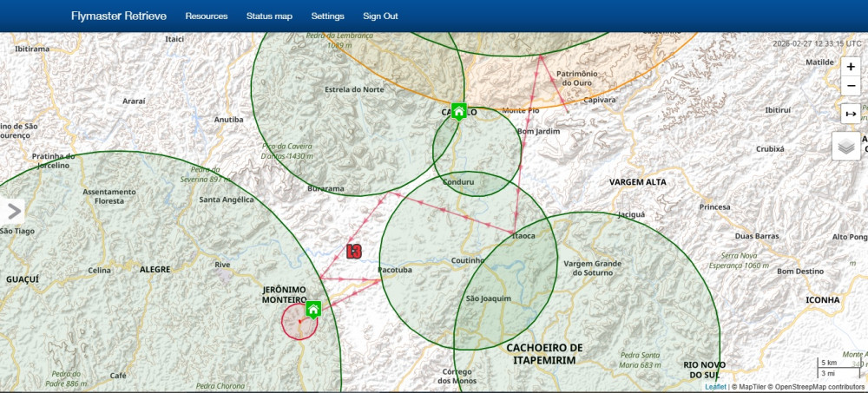
Task: Zoom out of the map
Action: coord(850,86)
